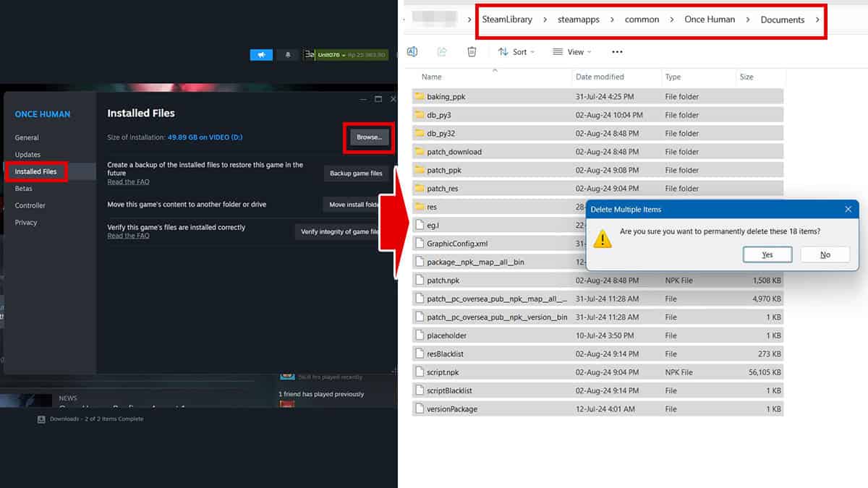Open the Sort dropdown in File Explorer
Screen dimensions: 868x488
click(517, 51)
